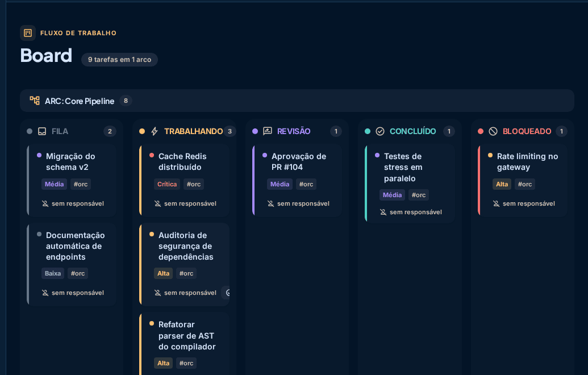Click the kanban board icon beside Fluxo de Trabalho
Image resolution: width=588 pixels, height=375 pixels.
(28, 33)
